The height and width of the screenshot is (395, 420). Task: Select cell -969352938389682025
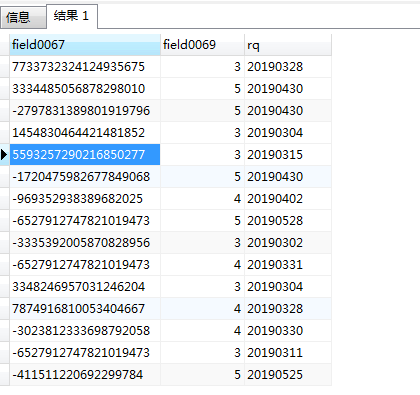click(85, 199)
